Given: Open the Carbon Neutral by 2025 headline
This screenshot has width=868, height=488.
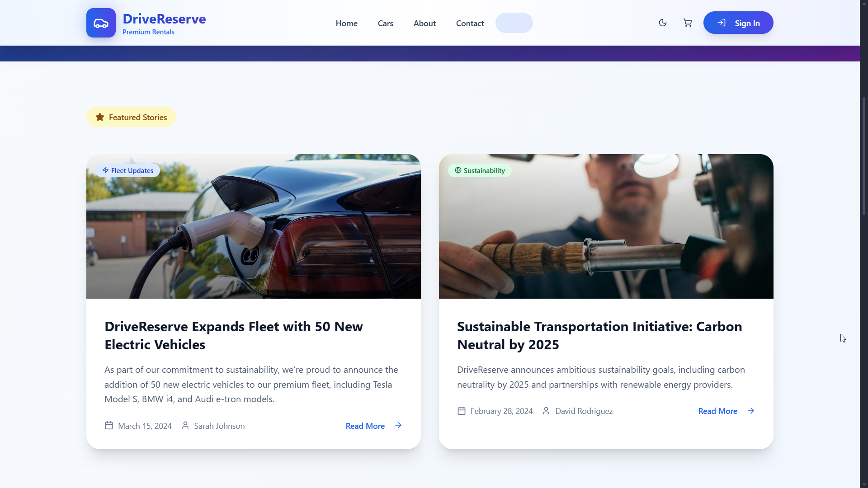Looking at the screenshot, I should (599, 335).
